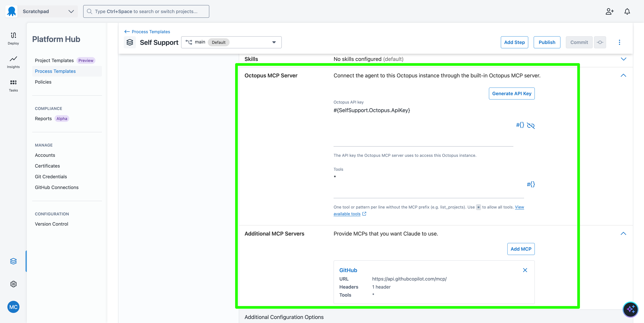Screen dimensions: 644x323
Task: Click the Self Support process template icon
Action: pos(130,42)
